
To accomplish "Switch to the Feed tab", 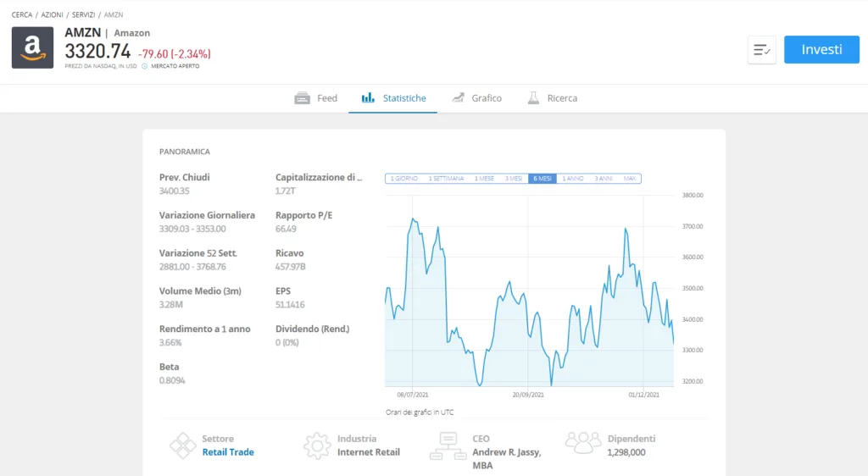I will [x=316, y=98].
